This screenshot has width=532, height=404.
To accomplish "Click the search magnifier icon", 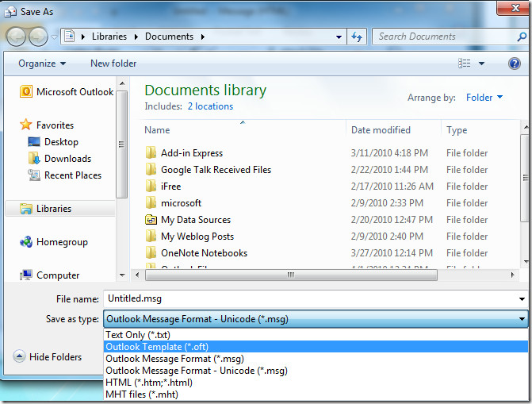I will [522, 37].
